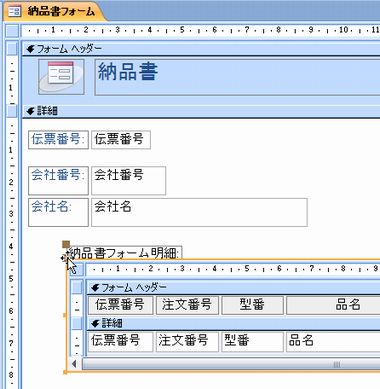Click the brown move handle of subform label
The height and width of the screenshot is (389, 380).
tap(66, 245)
